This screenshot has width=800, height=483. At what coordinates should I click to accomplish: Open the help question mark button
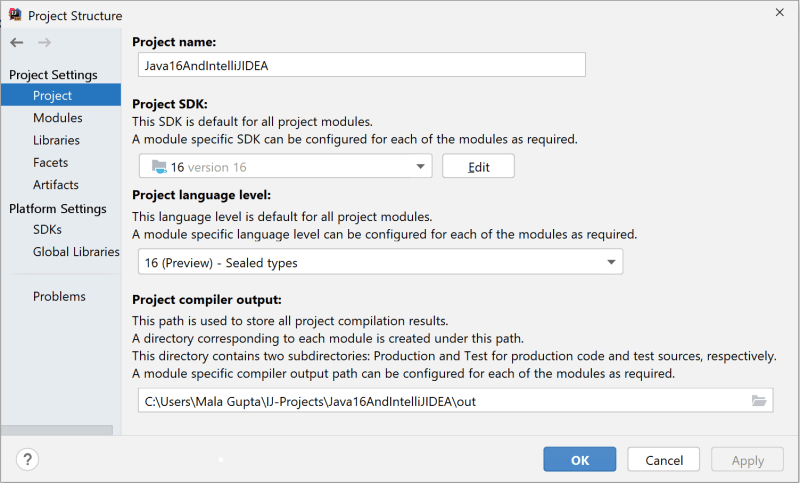coord(28,459)
